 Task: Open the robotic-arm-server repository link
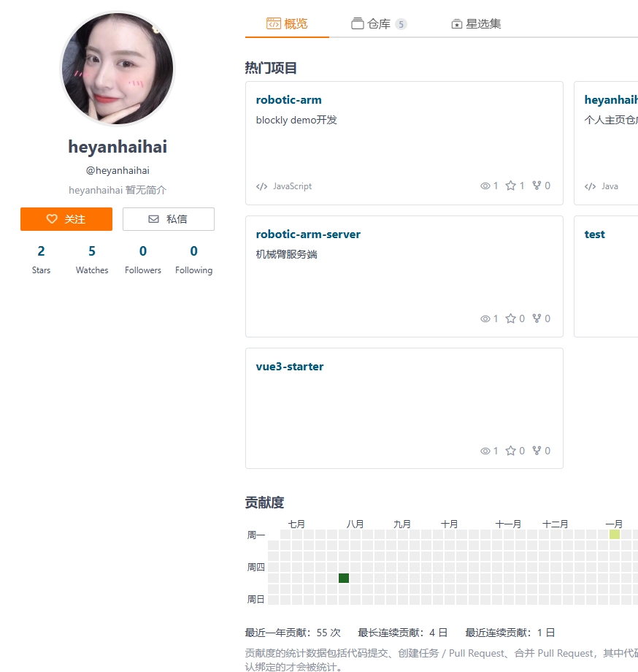[308, 234]
